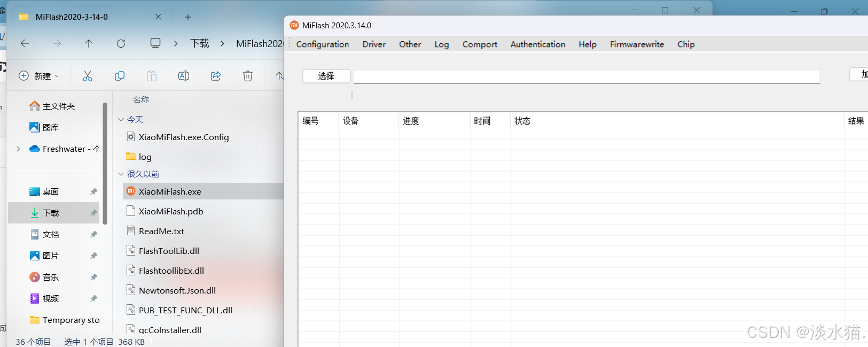
Task: Click navigation pane vertical scrollbar
Action: point(105,163)
